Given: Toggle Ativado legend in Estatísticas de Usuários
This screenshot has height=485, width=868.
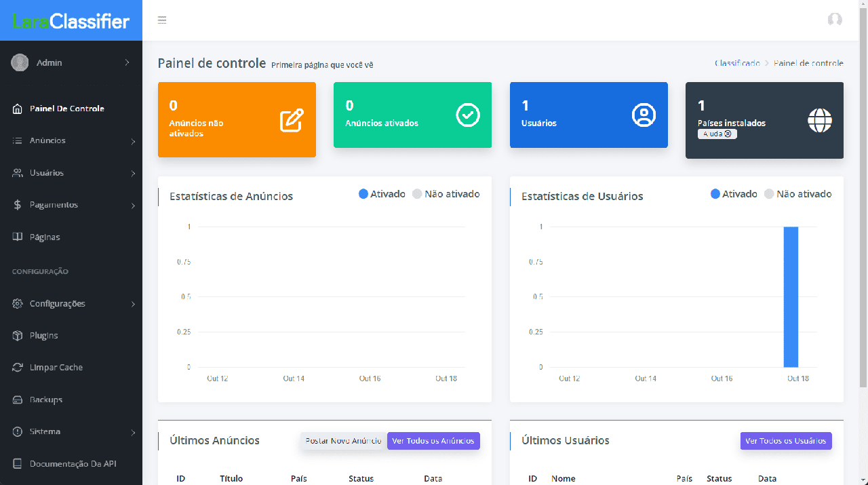Looking at the screenshot, I should (x=734, y=194).
